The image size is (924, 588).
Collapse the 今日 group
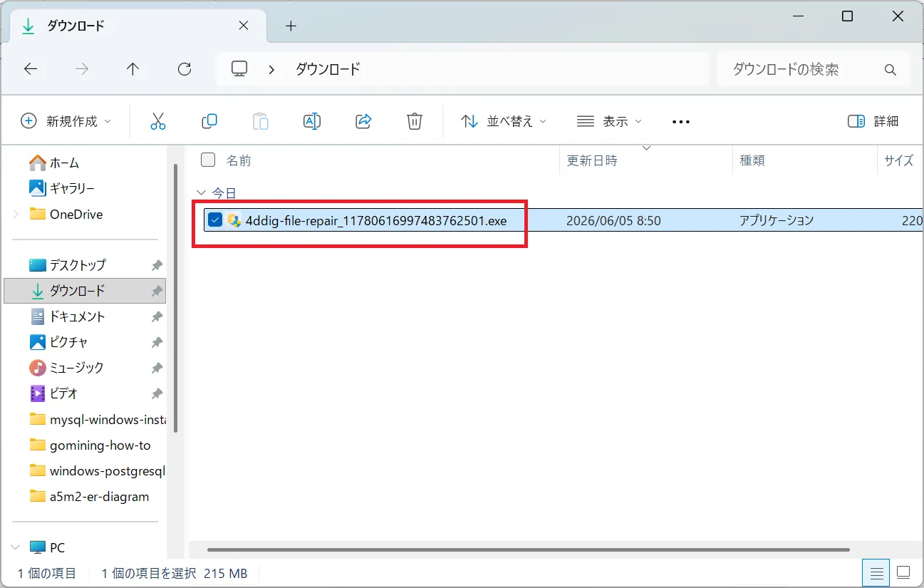pos(200,193)
